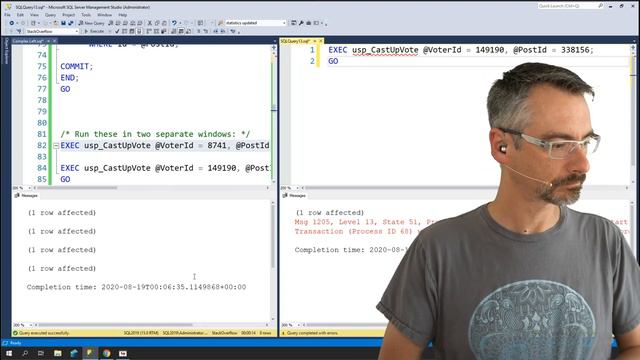Click the Save All icon

71,23
